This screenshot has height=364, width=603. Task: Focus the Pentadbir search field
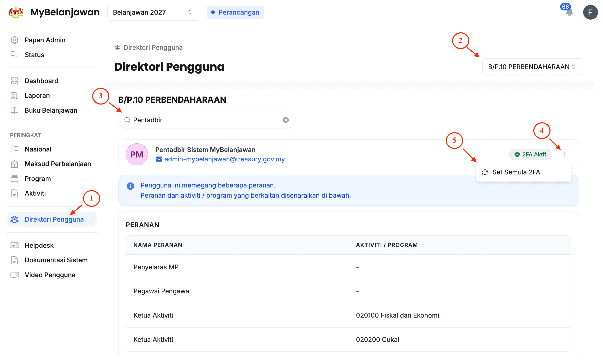click(x=206, y=120)
